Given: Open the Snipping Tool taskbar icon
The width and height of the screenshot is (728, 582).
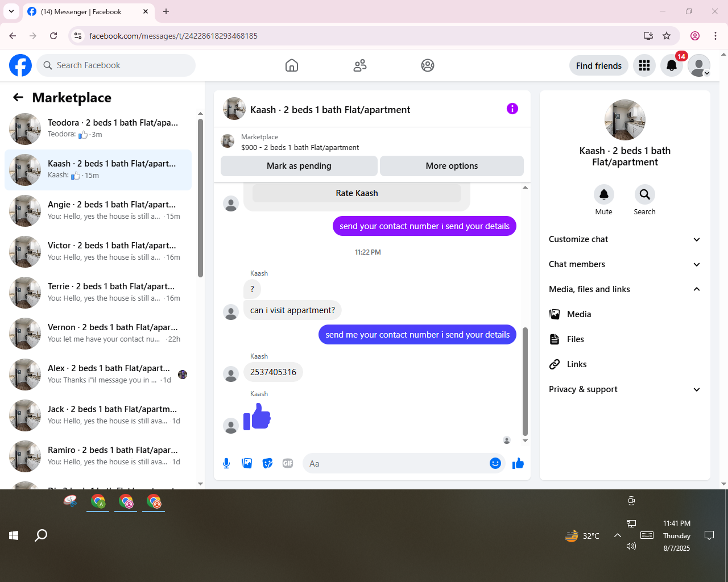Looking at the screenshot, I should [x=71, y=501].
